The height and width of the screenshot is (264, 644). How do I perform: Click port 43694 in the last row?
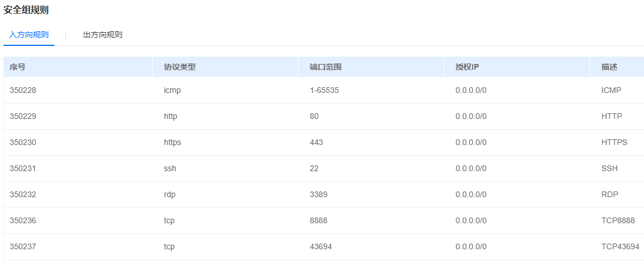[321, 246]
